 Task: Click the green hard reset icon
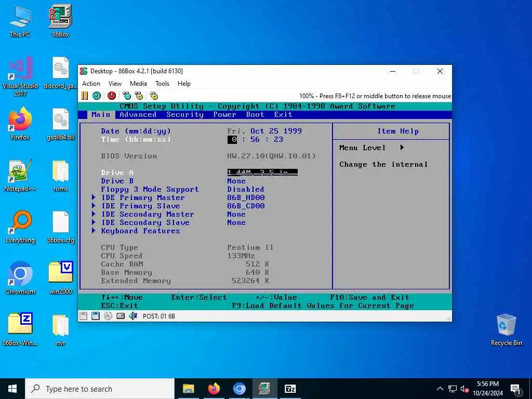pyautogui.click(x=97, y=96)
